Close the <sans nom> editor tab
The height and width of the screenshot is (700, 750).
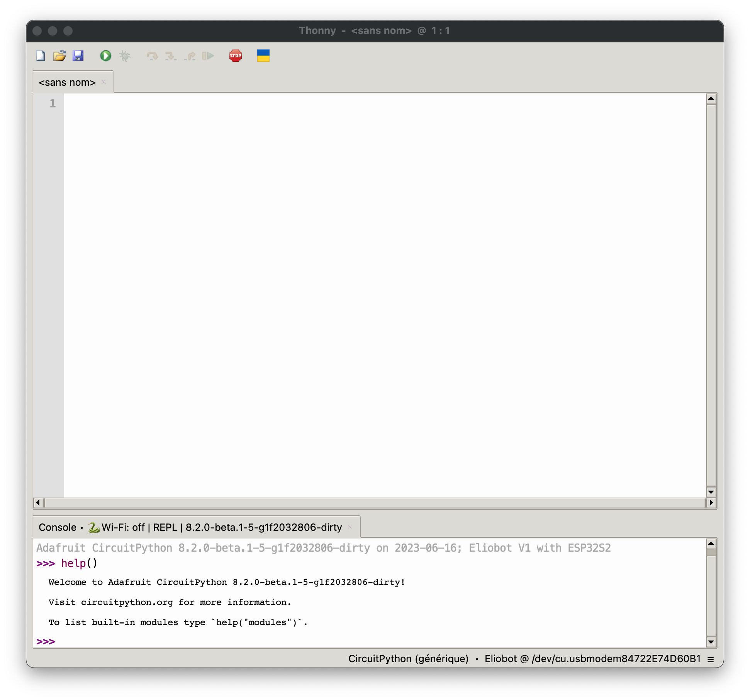tap(103, 82)
